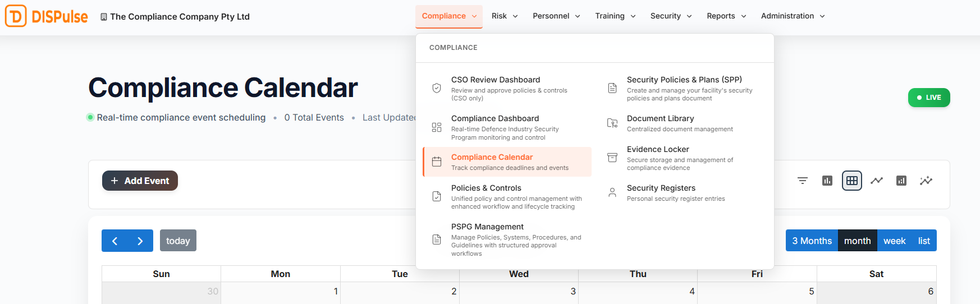Image resolution: width=980 pixels, height=304 pixels.
Task: Open CSO Review Dashboard menu item
Action: (x=496, y=80)
